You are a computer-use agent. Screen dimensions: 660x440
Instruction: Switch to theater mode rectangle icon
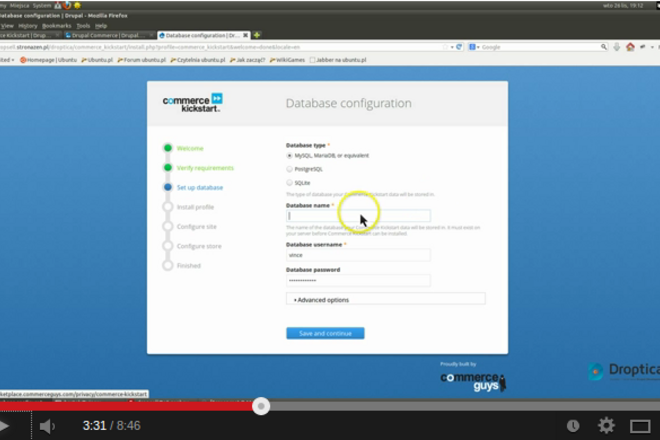click(x=640, y=426)
